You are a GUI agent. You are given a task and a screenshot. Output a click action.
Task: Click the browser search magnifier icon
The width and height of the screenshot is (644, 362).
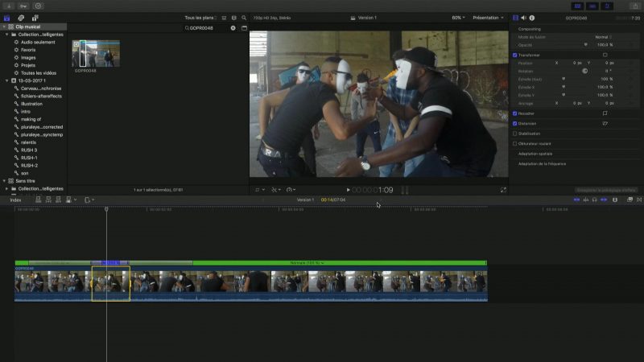pyautogui.click(x=244, y=18)
